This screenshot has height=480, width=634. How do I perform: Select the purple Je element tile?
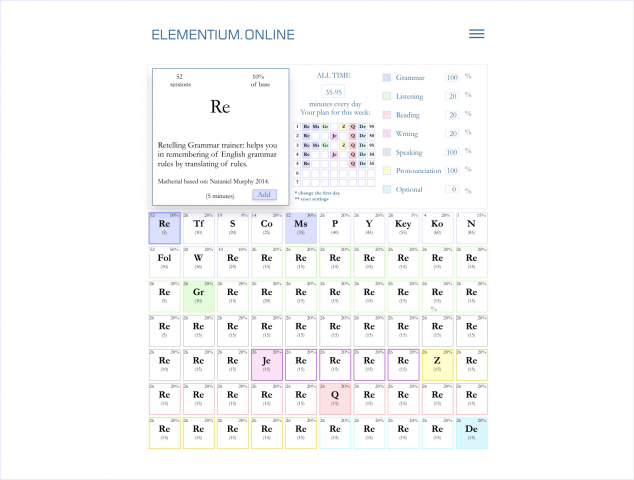coord(267,365)
